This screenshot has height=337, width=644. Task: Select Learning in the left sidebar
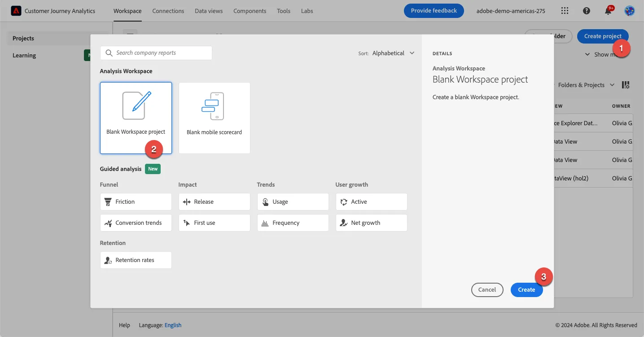pyautogui.click(x=24, y=56)
